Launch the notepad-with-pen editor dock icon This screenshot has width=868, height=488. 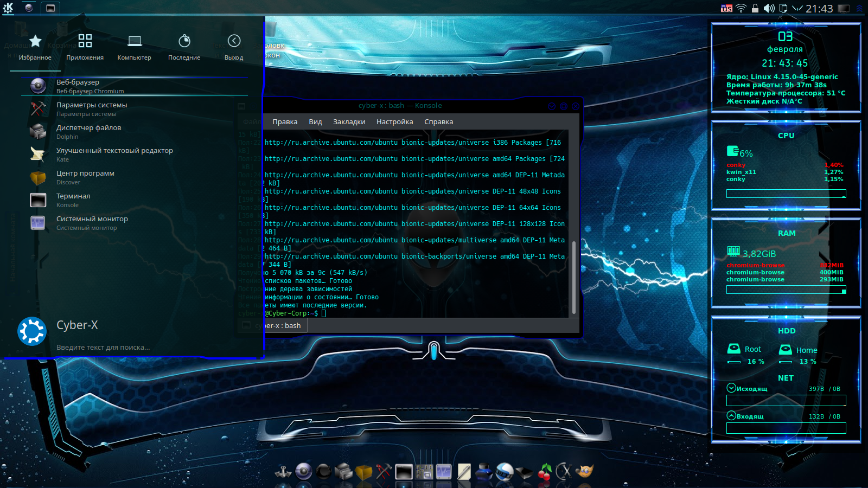tap(464, 472)
